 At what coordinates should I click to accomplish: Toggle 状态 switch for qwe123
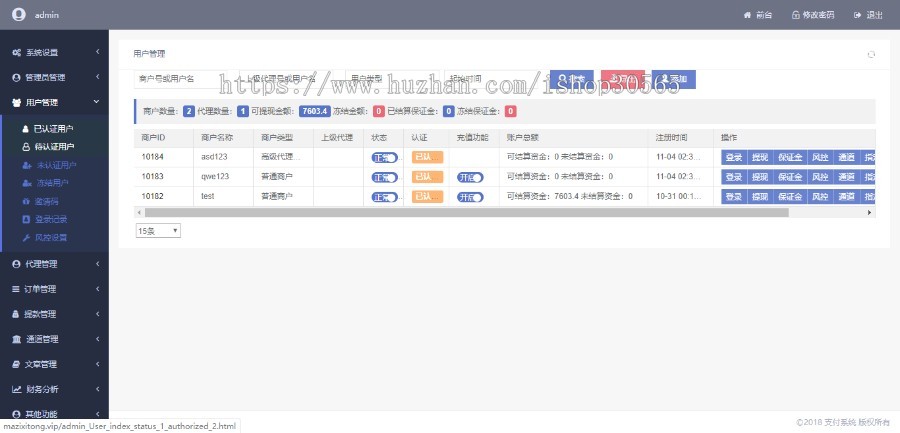coord(384,177)
